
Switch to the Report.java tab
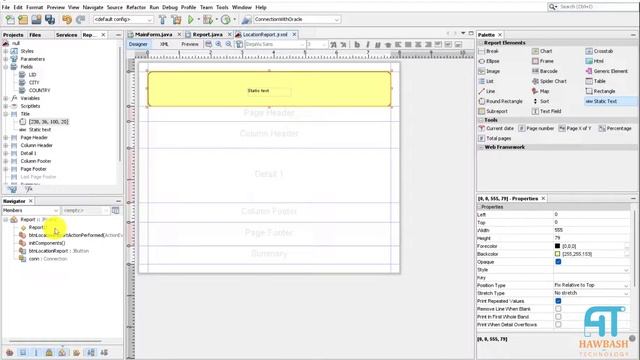click(207, 35)
